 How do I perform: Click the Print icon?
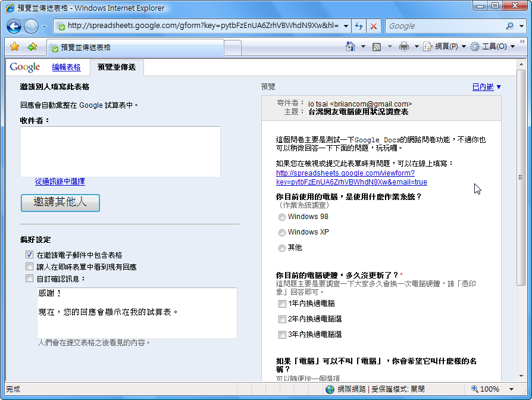point(403,46)
